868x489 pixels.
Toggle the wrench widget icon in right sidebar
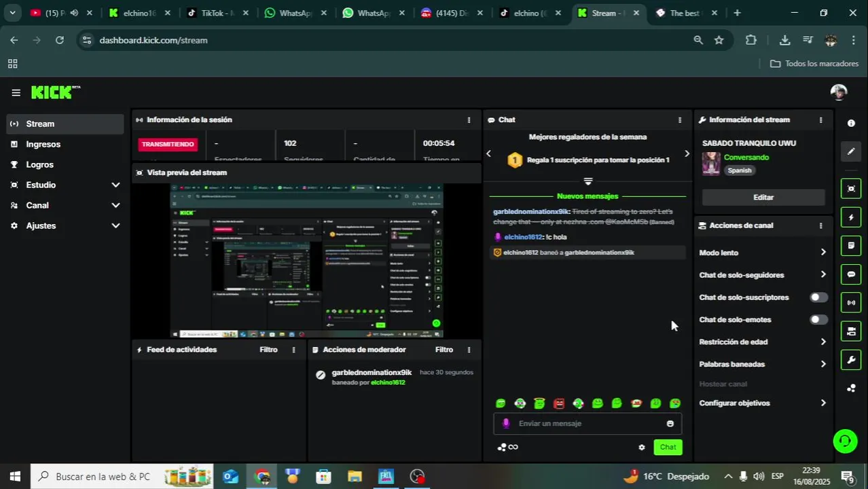click(x=851, y=359)
